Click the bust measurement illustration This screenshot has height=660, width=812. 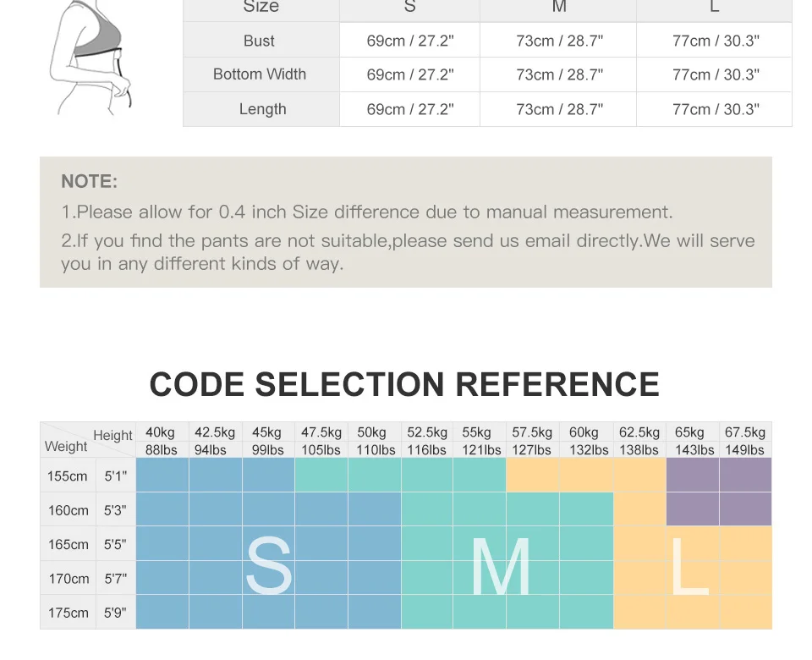coord(93,59)
